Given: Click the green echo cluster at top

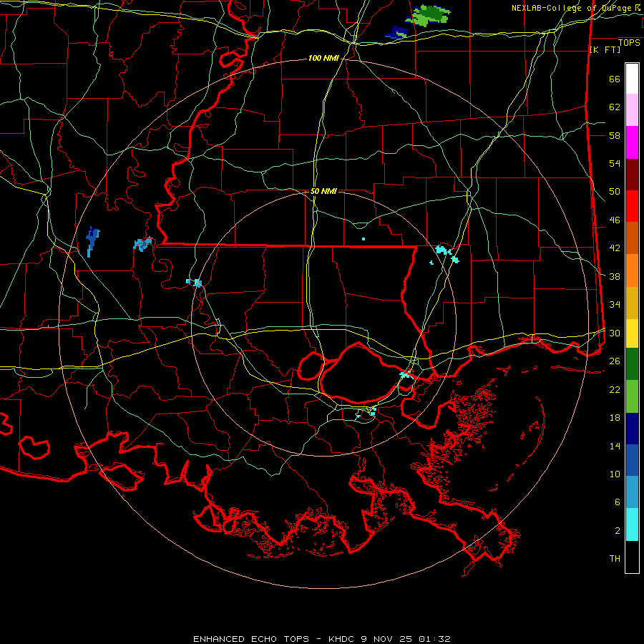Looking at the screenshot, I should [429, 15].
